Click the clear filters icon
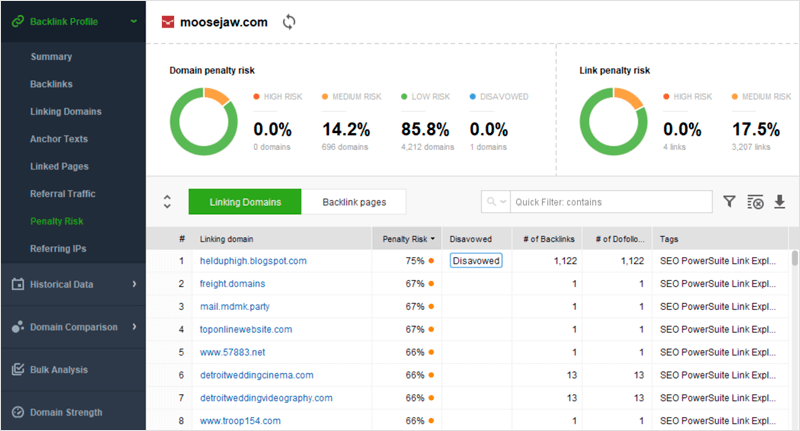The image size is (800, 431). (756, 202)
